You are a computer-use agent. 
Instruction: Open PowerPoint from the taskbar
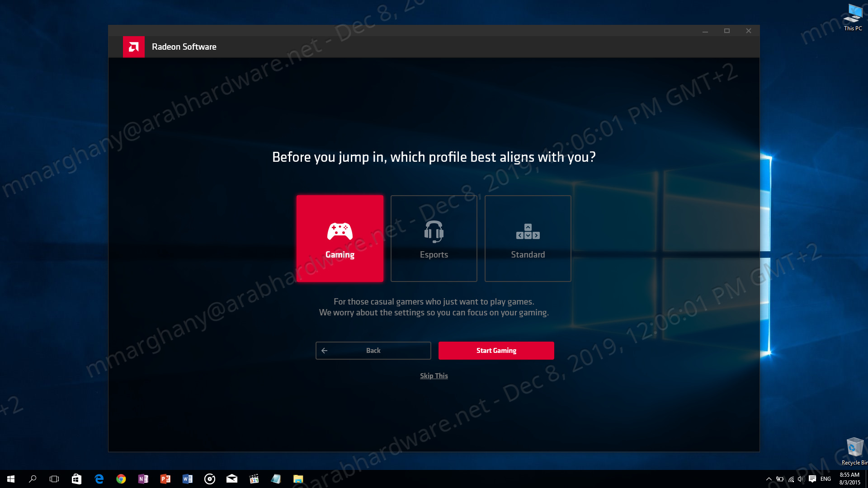point(165,479)
